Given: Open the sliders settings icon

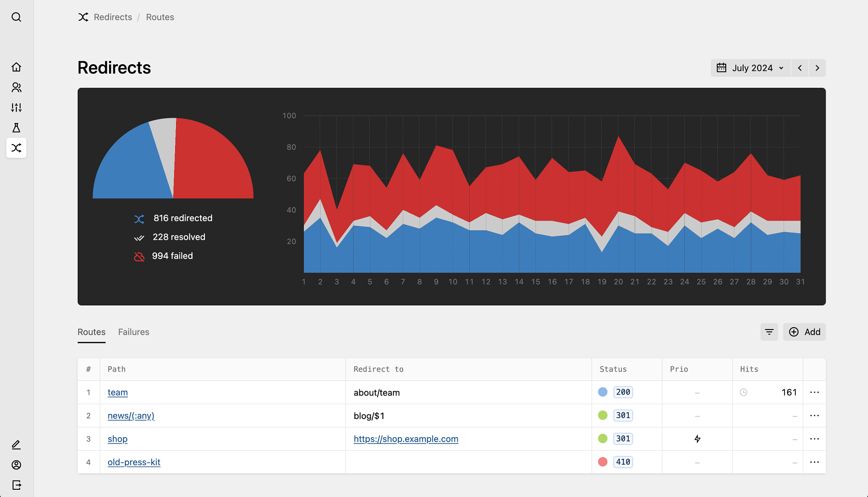Looking at the screenshot, I should click(x=16, y=108).
